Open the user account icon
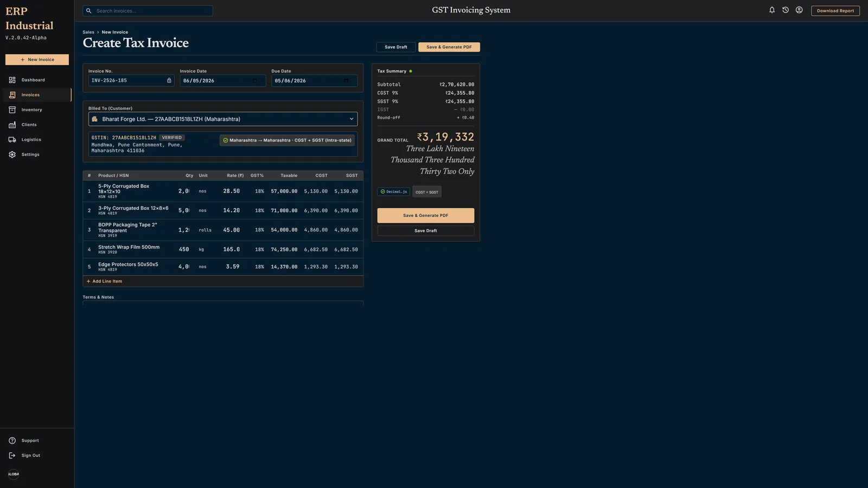Screen dimensions: 868x488 [x=799, y=10]
